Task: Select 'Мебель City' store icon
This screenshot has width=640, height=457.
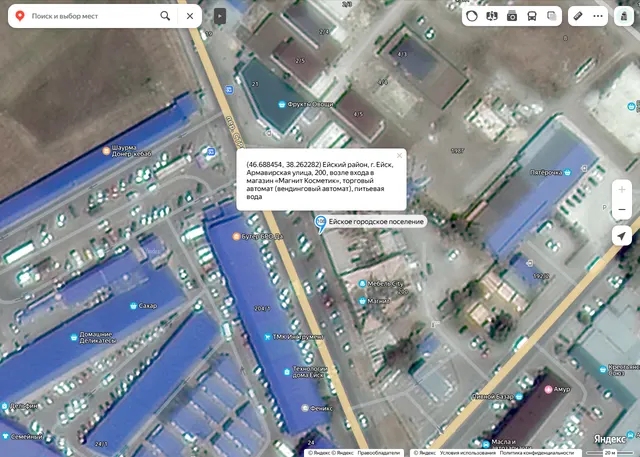Action: 362,284
